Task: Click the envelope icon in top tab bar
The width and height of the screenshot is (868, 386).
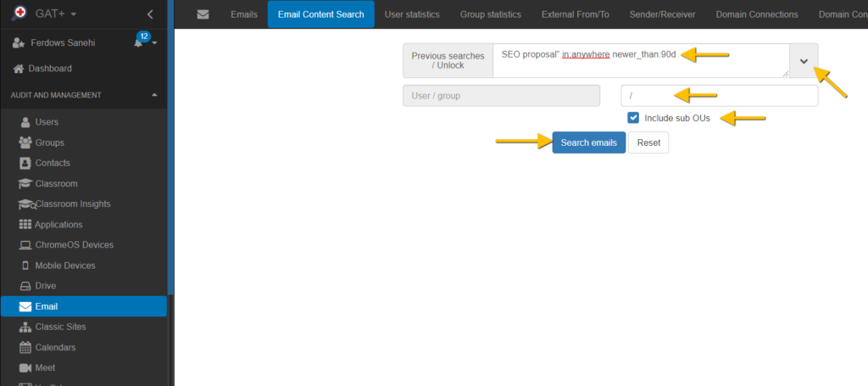Action: (x=203, y=14)
